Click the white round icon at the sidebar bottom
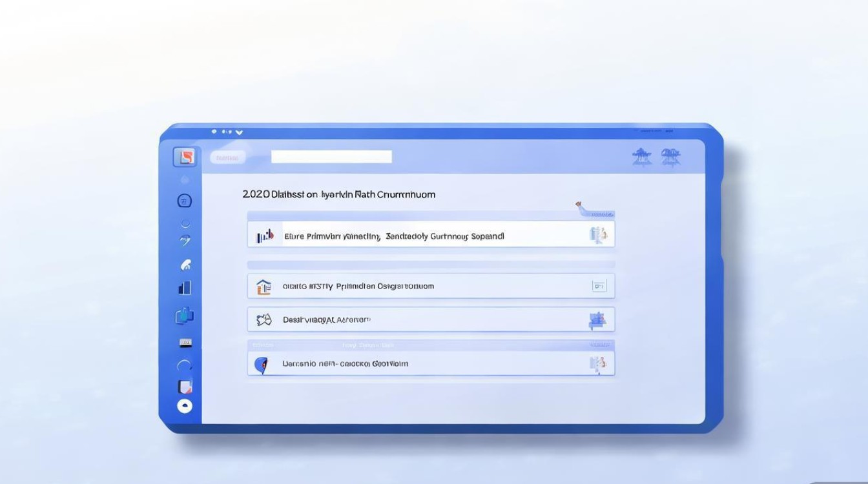Viewport: 868px width, 484px height. 185,406
